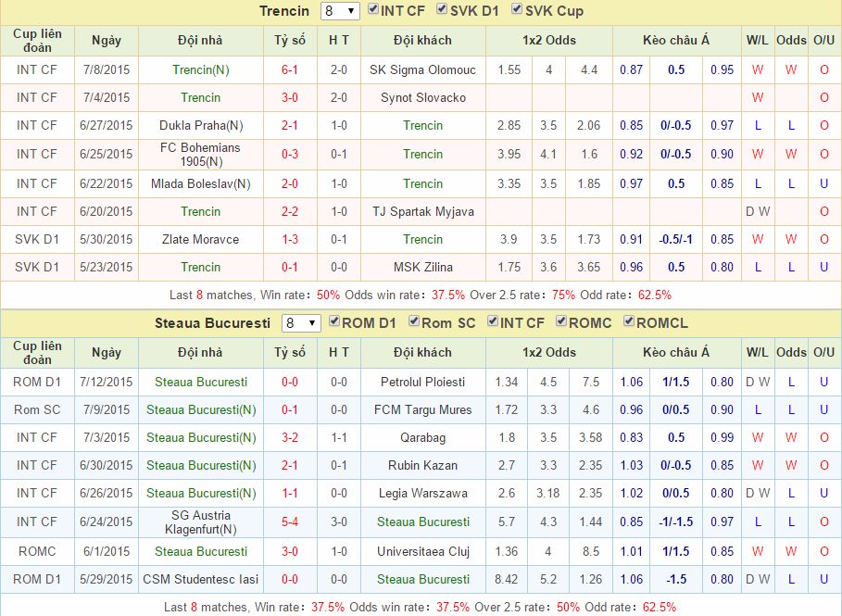The height and width of the screenshot is (616, 842).
Task: Click the 8.5 odds in Universitaea Cluj row
Action: point(591,551)
